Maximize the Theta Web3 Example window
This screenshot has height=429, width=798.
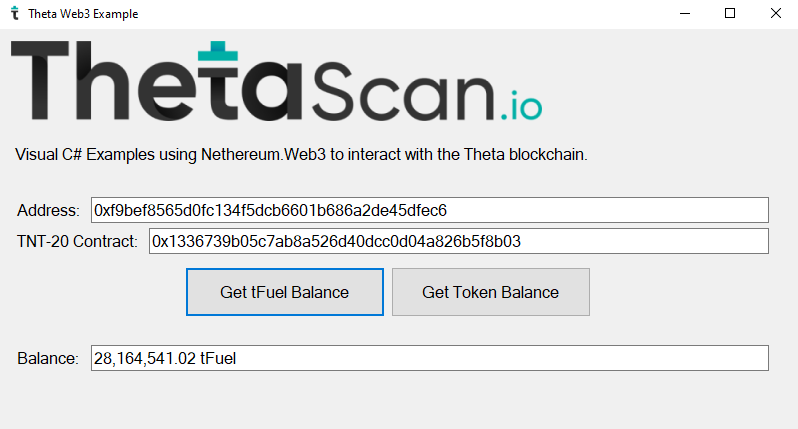pyautogui.click(x=730, y=14)
